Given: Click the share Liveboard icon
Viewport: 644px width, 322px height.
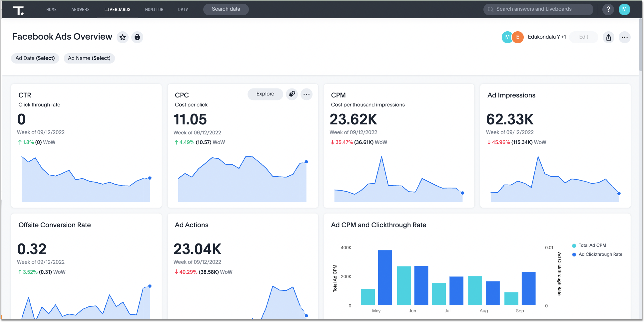Looking at the screenshot, I should click(608, 37).
